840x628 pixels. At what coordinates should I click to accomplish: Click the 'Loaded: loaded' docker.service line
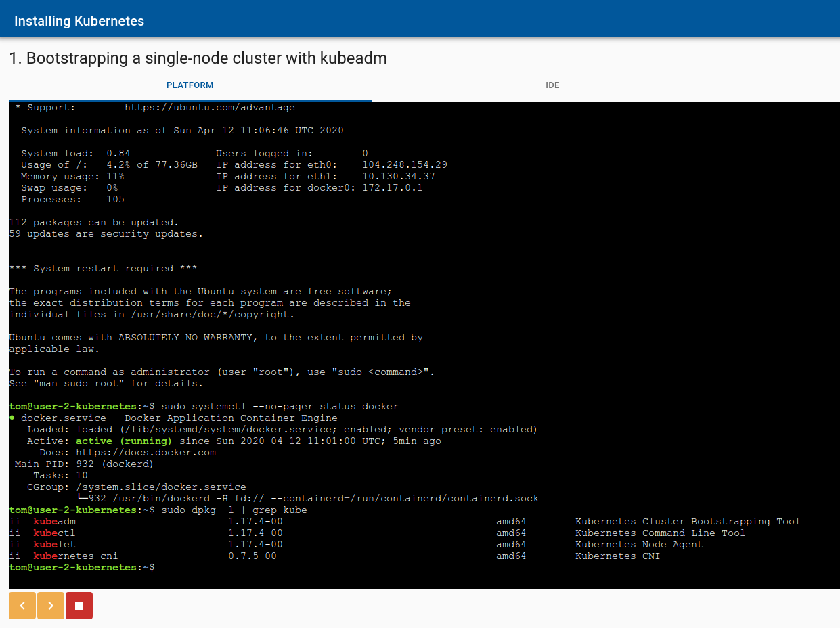point(282,429)
